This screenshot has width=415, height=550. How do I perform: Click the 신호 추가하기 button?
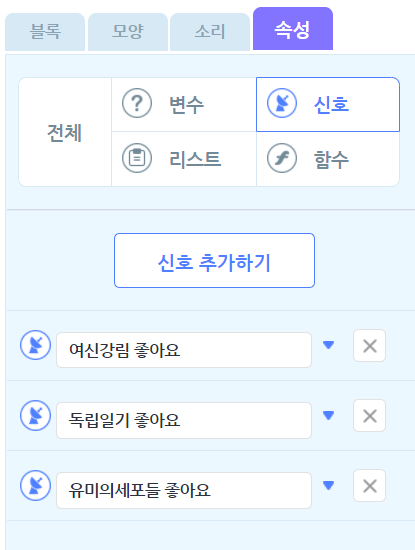(214, 261)
